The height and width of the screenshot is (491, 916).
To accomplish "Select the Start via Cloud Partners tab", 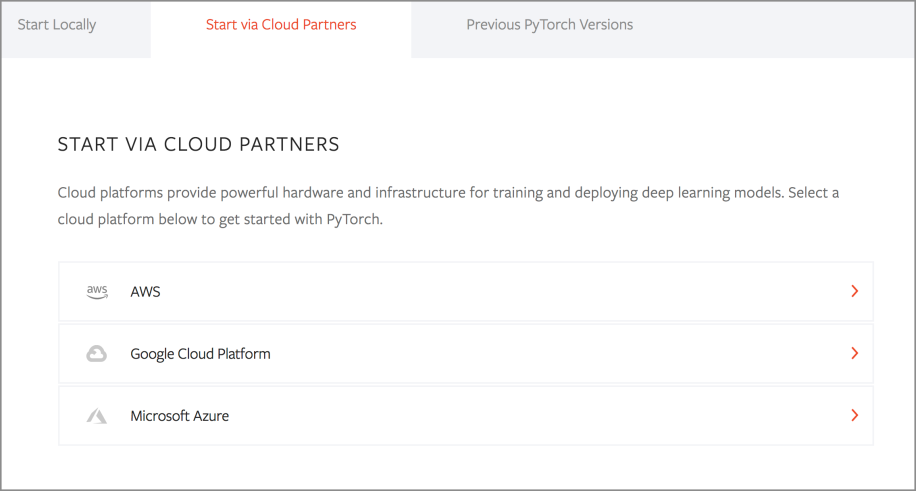I will tap(281, 25).
